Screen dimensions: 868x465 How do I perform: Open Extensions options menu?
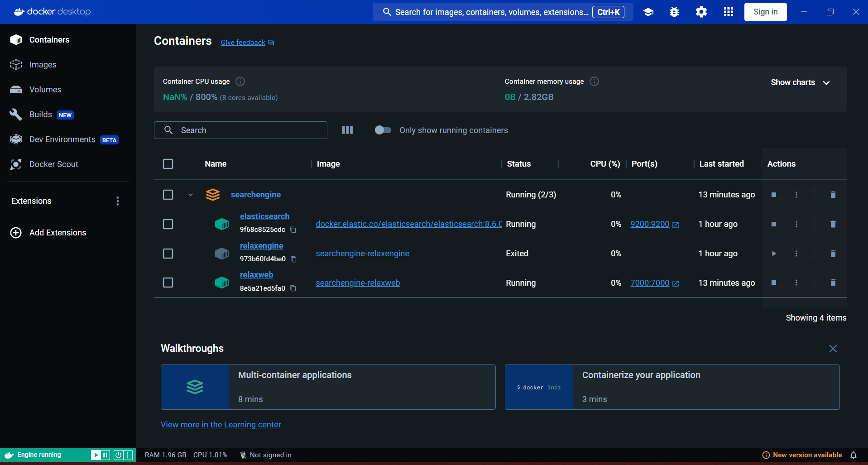tap(118, 201)
